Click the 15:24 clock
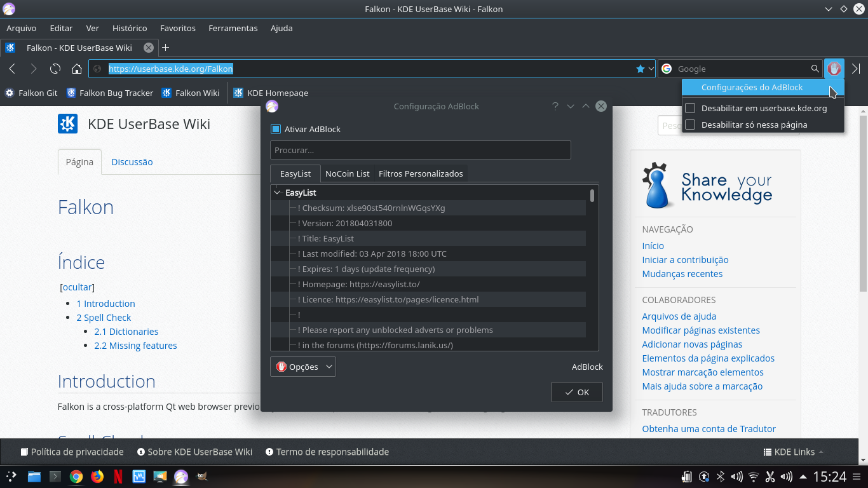 tap(830, 477)
